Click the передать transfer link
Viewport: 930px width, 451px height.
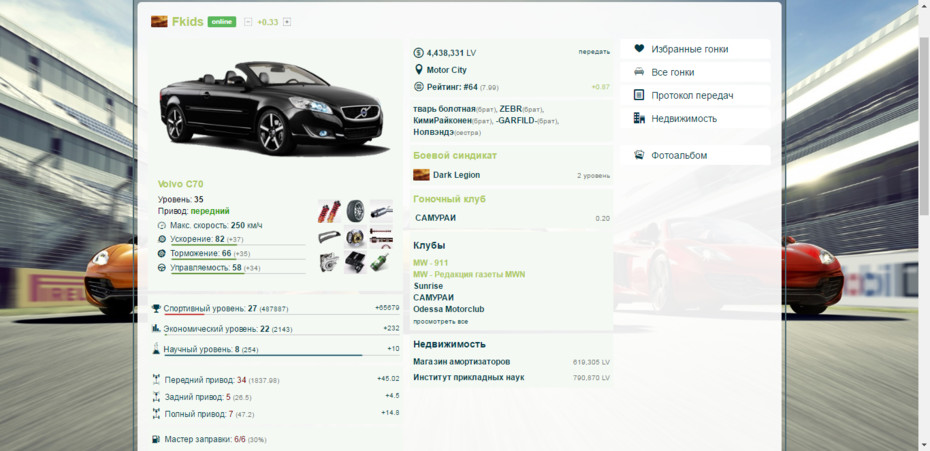594,52
